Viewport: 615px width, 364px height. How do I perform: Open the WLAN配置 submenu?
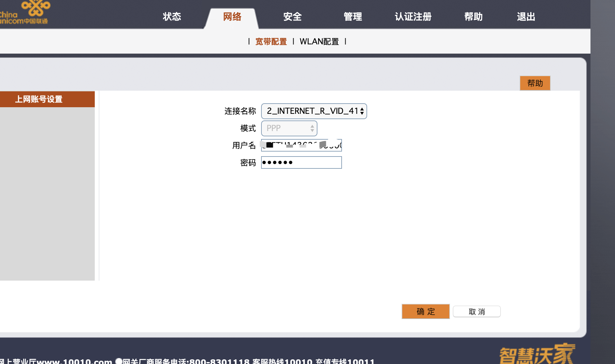[319, 42]
